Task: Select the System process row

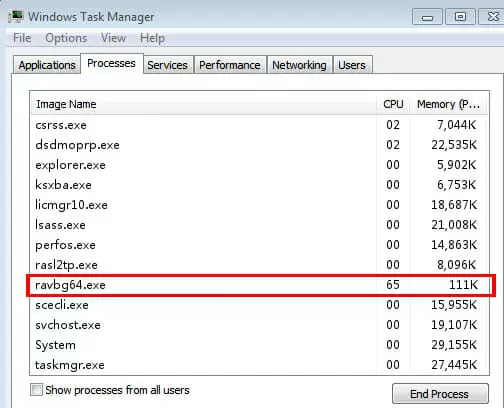Action: (259, 345)
